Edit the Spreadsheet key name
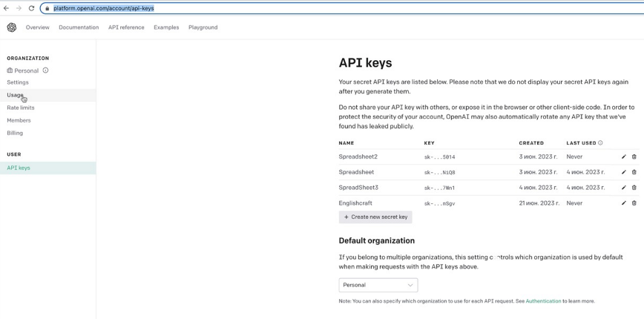 624,172
